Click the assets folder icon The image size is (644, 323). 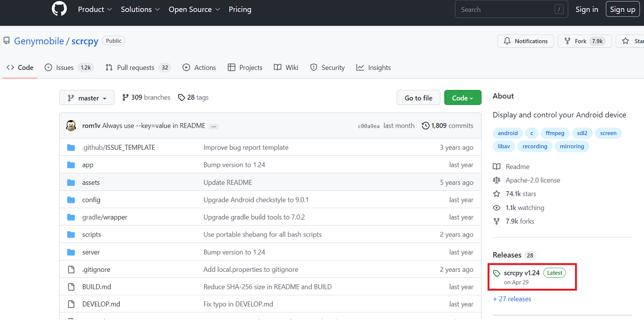point(71,182)
